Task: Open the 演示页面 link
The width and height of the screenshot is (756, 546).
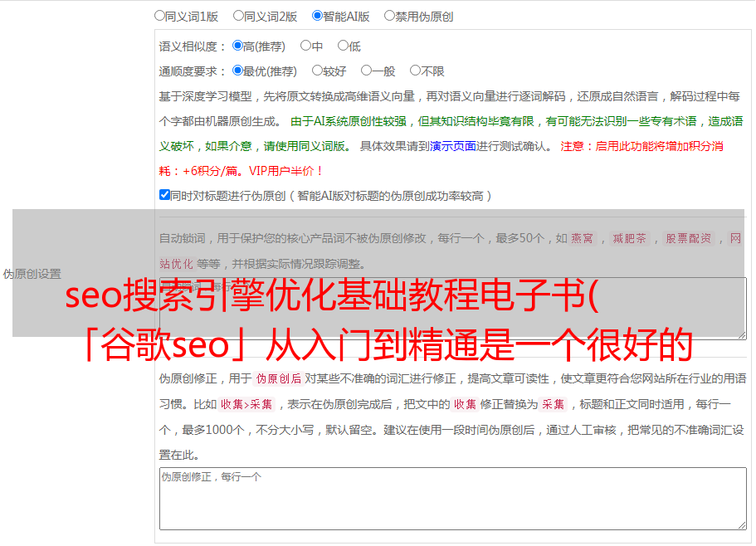Action: tap(452, 146)
